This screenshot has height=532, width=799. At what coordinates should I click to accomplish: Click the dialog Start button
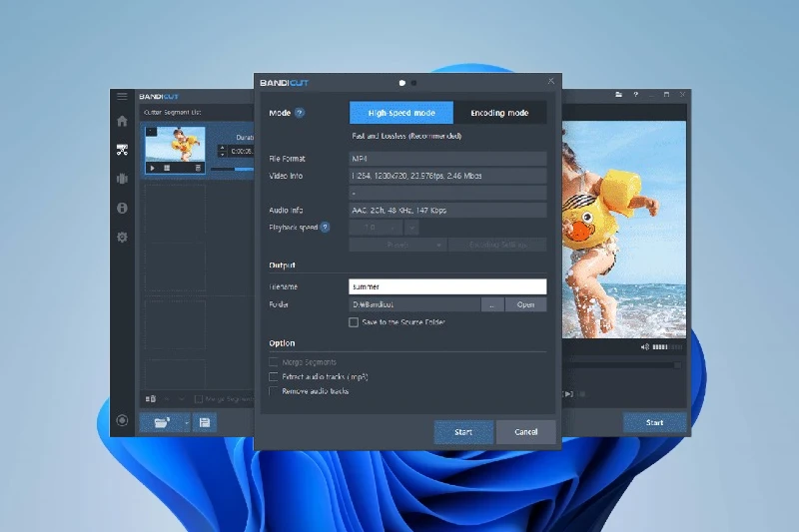(463, 432)
